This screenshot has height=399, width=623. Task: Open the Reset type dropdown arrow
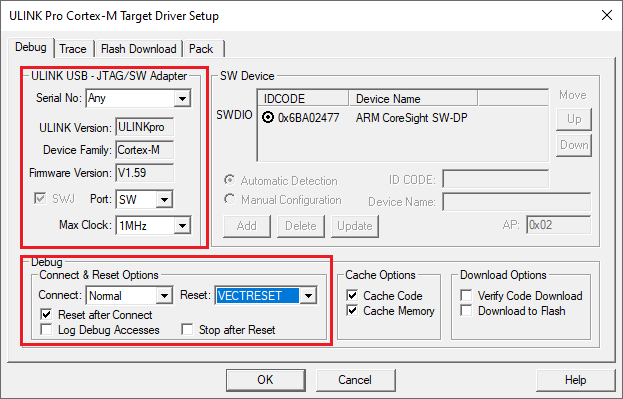308,296
